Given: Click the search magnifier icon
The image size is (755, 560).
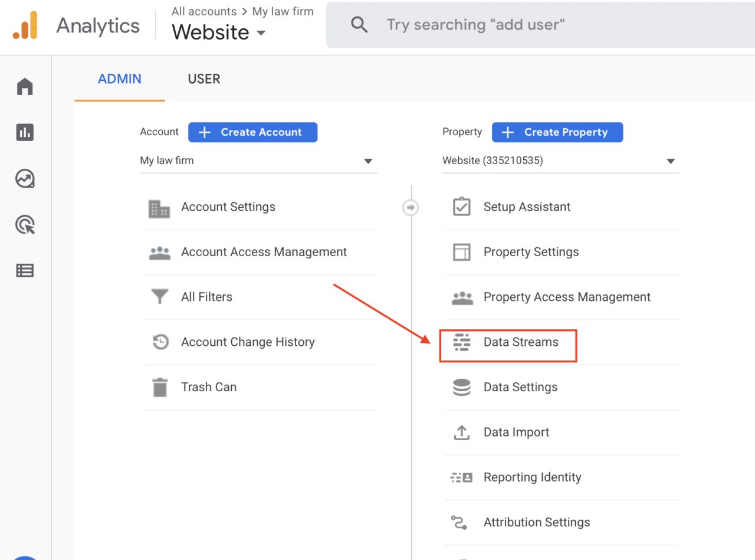Looking at the screenshot, I should [x=359, y=25].
